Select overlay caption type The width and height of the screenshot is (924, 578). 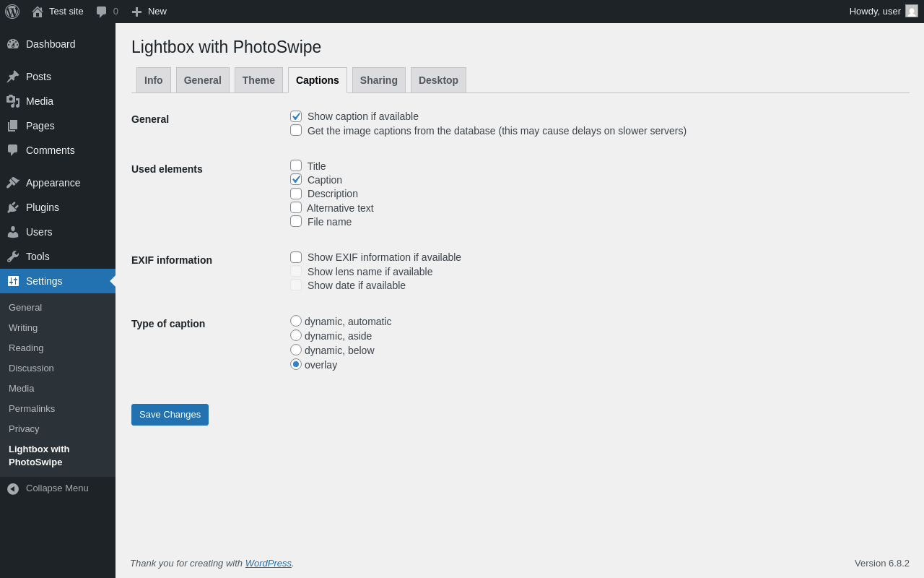click(x=296, y=364)
